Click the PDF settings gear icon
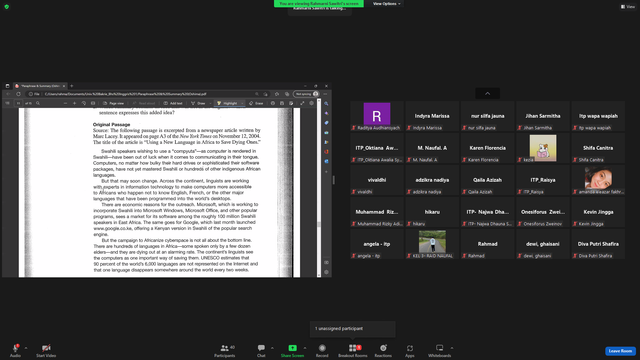The height and width of the screenshot is (360, 640). tap(311, 103)
